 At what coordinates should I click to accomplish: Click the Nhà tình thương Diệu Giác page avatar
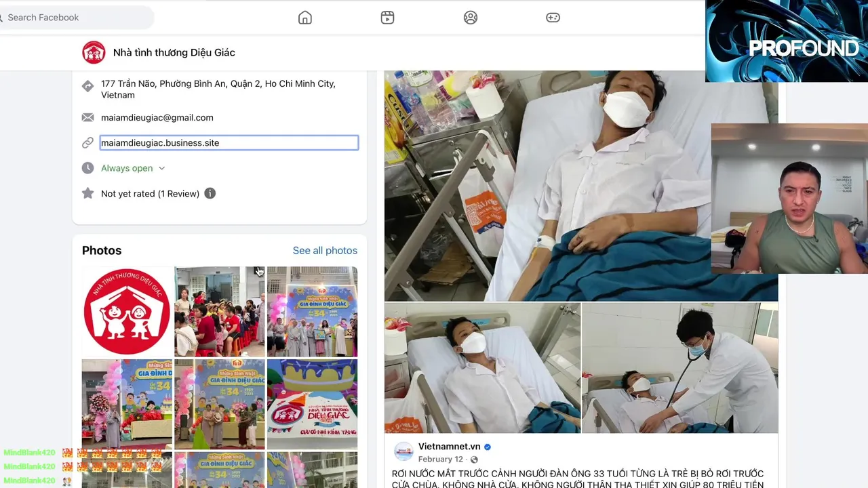[94, 52]
